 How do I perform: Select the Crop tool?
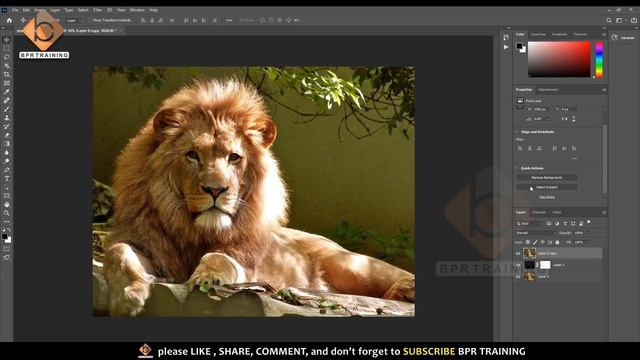point(7,74)
